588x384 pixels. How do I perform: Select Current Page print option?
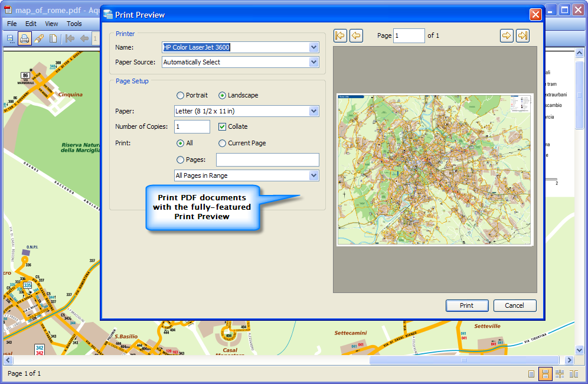pos(223,143)
